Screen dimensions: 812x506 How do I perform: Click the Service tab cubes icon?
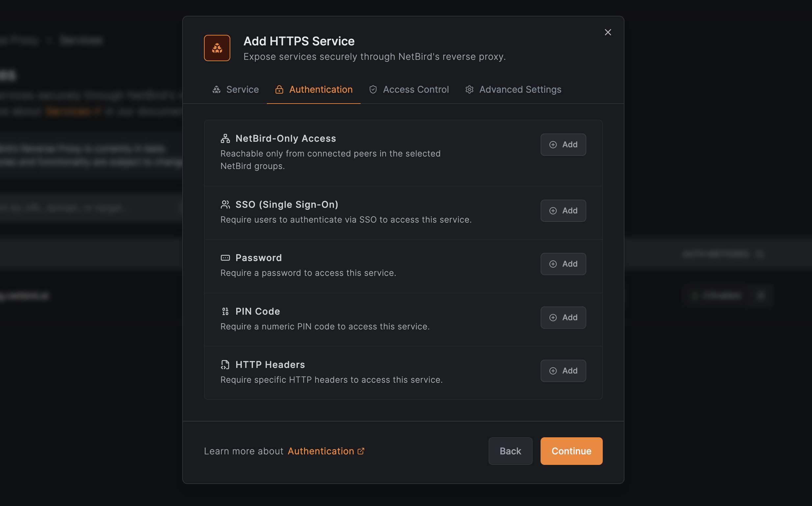[x=216, y=90]
